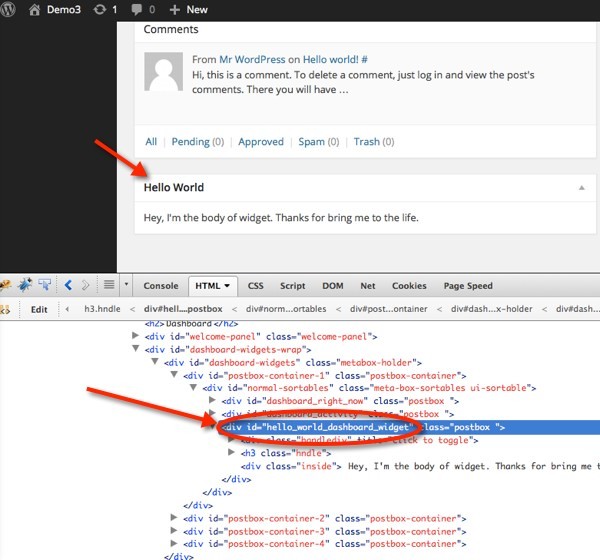Collapse the normal-sortables node
This screenshot has height=560, width=600.
(x=193, y=387)
